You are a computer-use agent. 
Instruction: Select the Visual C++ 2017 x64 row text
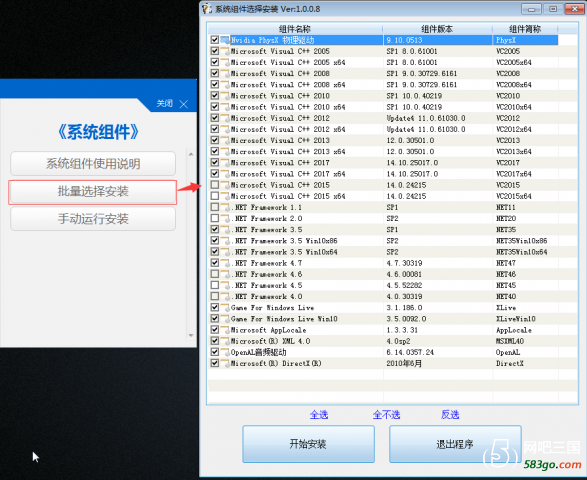pos(288,174)
